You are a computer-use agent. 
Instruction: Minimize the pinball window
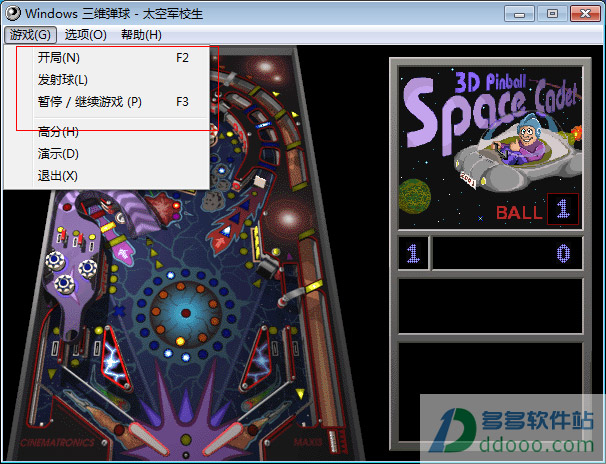click(x=519, y=14)
